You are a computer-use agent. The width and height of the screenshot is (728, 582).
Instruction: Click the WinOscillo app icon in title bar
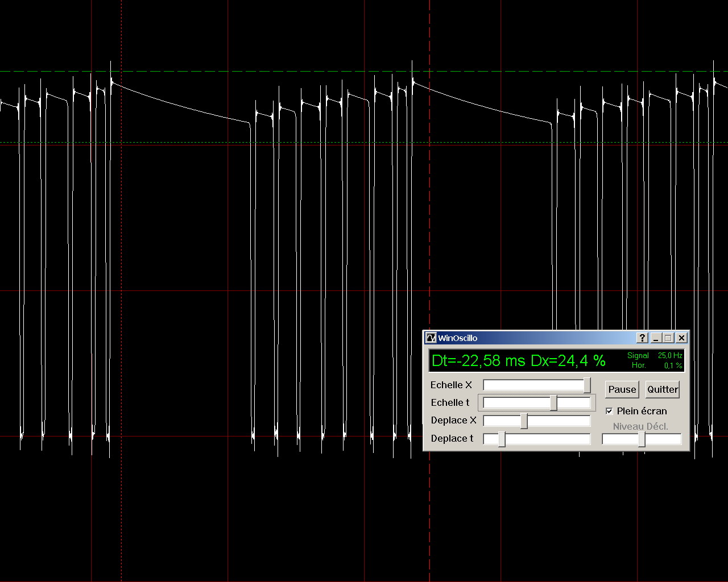pos(431,338)
